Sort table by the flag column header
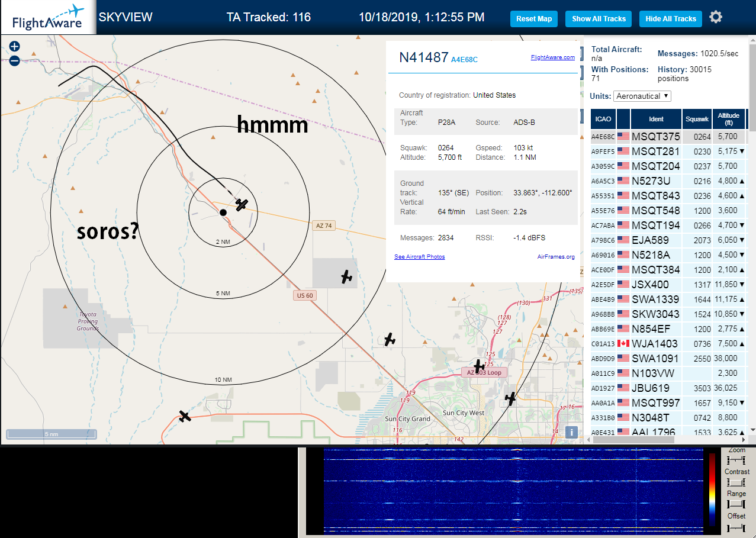The image size is (756, 538). click(x=623, y=119)
